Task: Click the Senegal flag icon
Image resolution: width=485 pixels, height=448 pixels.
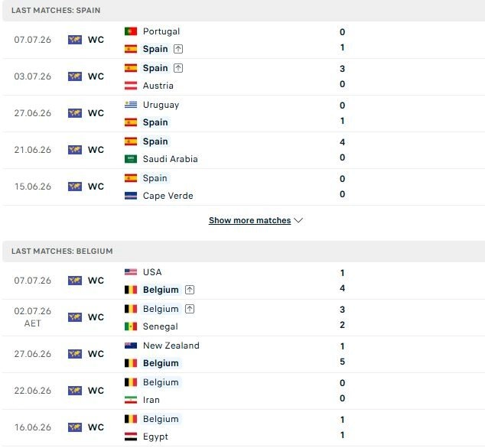Action: click(131, 326)
